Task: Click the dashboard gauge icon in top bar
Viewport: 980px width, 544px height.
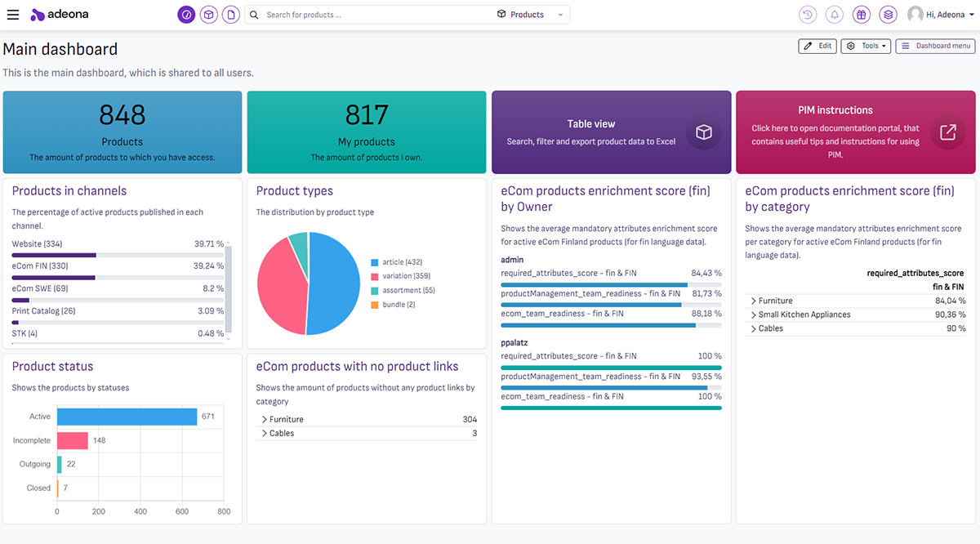Action: [186, 15]
